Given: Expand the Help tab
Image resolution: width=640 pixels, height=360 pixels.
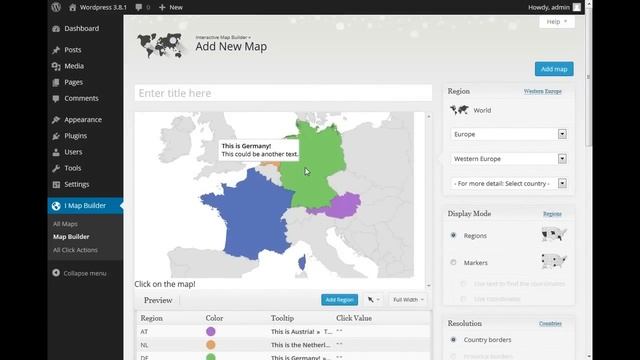Looking at the screenshot, I should point(557,22).
